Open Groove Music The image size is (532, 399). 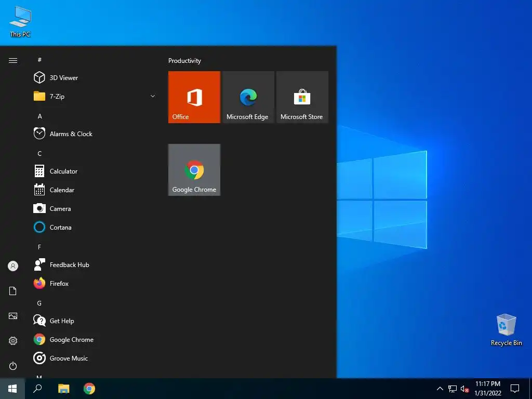95,358
